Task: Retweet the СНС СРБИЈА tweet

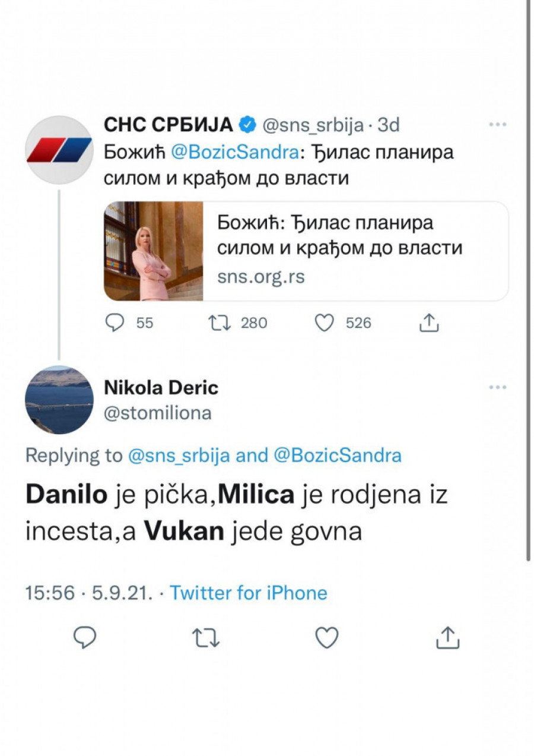Action: point(221,322)
